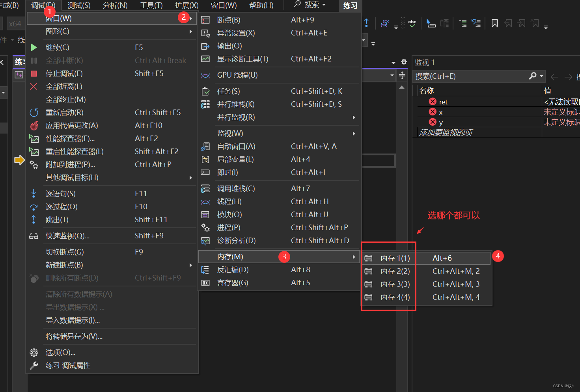Click 停止调试(E) stop debugging

point(112,73)
